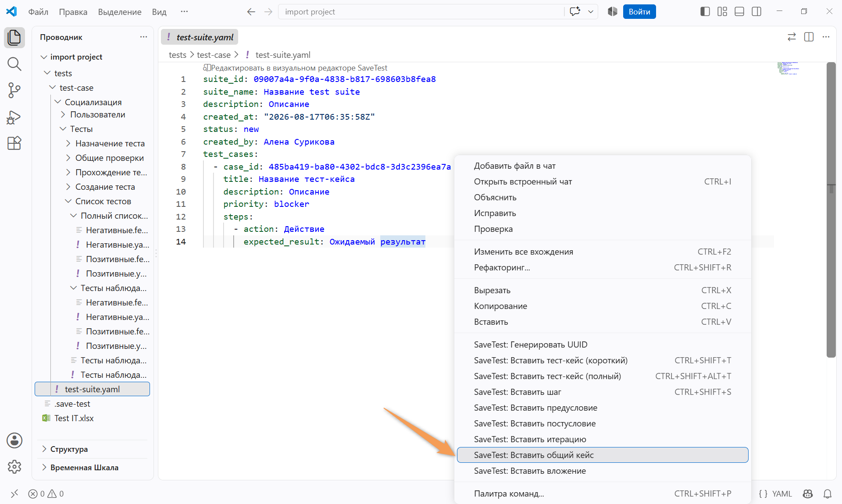Click the minimap code preview
Viewport: 842px width, 504px height.
coord(788,68)
